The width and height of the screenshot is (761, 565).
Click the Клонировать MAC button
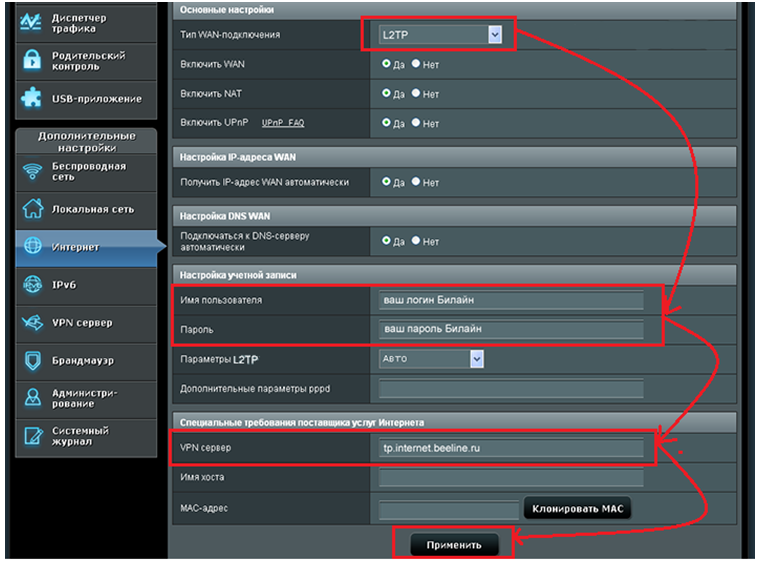(x=578, y=509)
